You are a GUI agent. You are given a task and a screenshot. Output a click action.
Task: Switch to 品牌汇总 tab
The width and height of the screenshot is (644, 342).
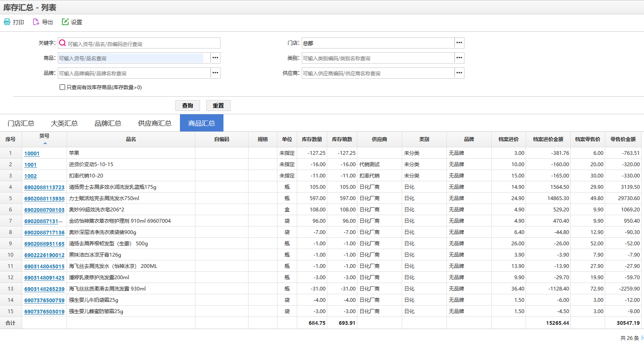(108, 123)
